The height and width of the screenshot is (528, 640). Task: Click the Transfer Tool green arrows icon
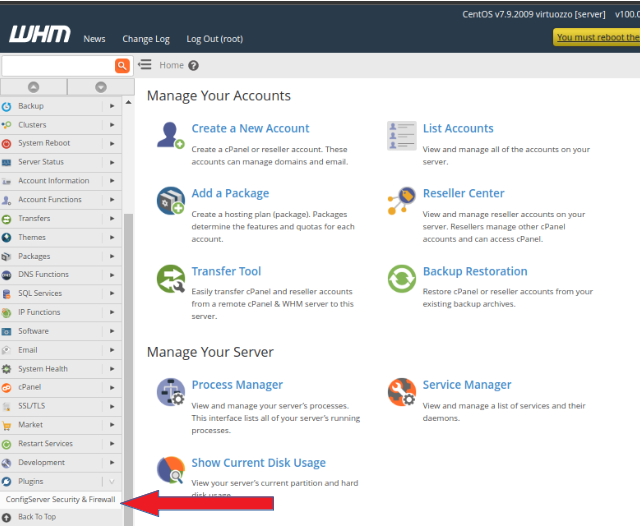[171, 279]
